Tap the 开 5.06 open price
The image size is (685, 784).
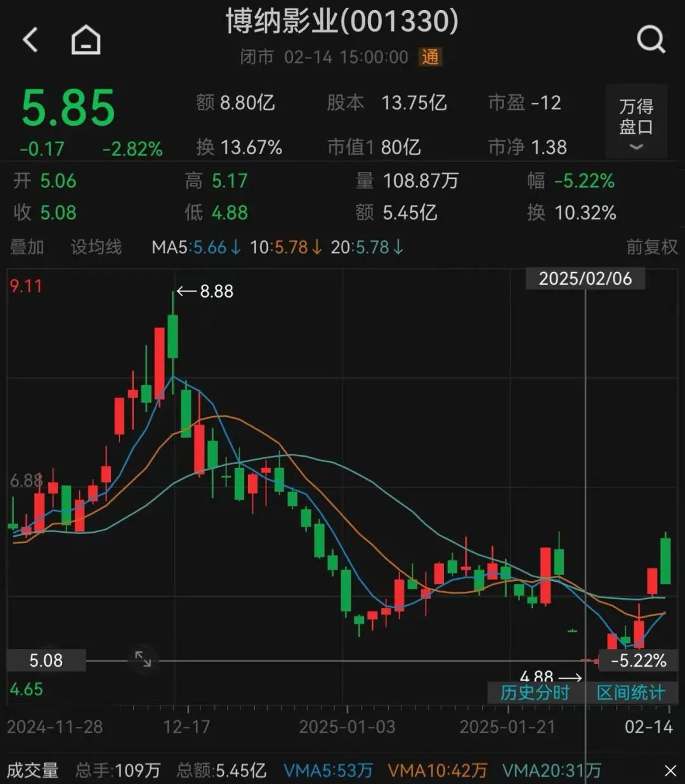coord(45,181)
